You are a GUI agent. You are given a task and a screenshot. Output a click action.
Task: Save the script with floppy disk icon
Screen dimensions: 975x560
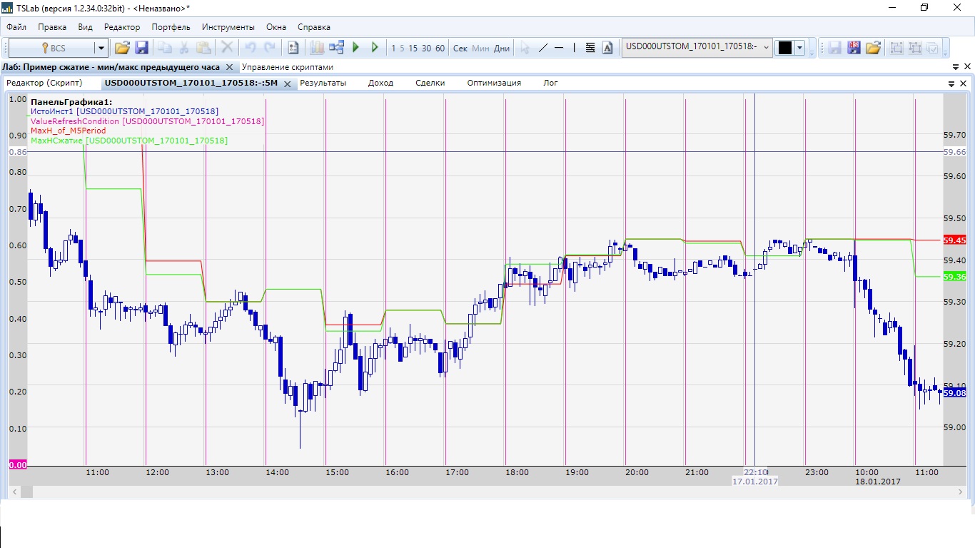[x=141, y=48]
